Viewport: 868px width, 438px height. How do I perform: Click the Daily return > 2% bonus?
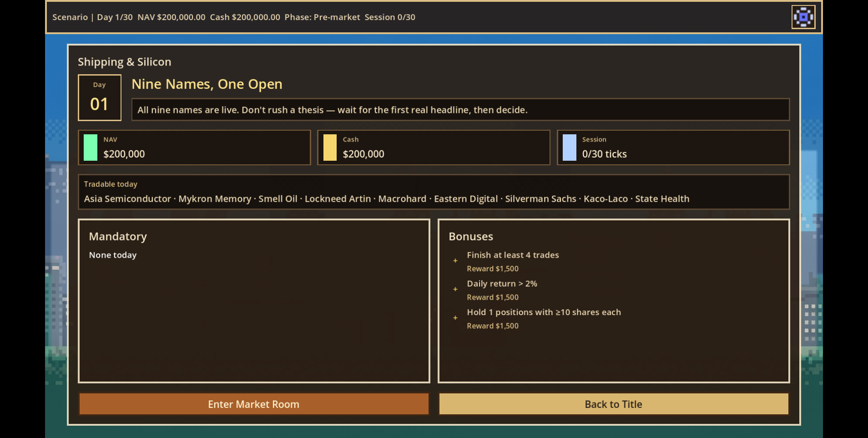pyautogui.click(x=502, y=284)
